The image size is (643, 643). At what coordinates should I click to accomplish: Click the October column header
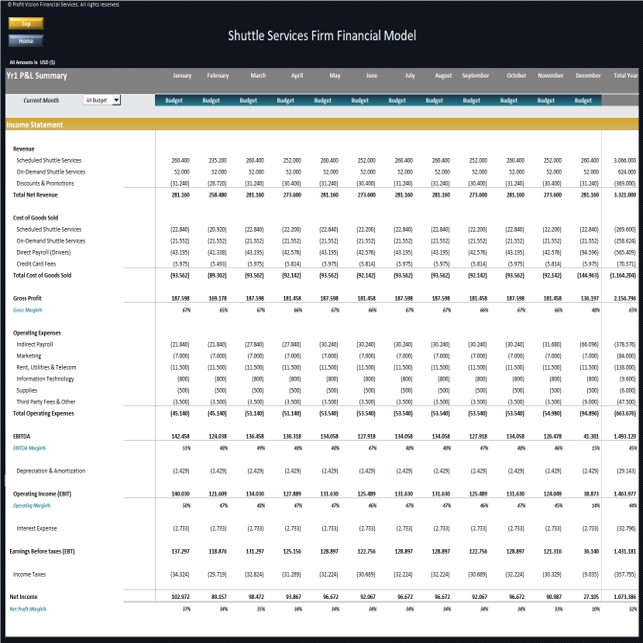516,75
